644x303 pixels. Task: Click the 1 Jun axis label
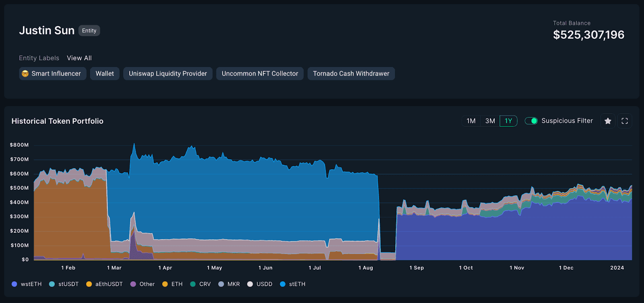(x=265, y=268)
